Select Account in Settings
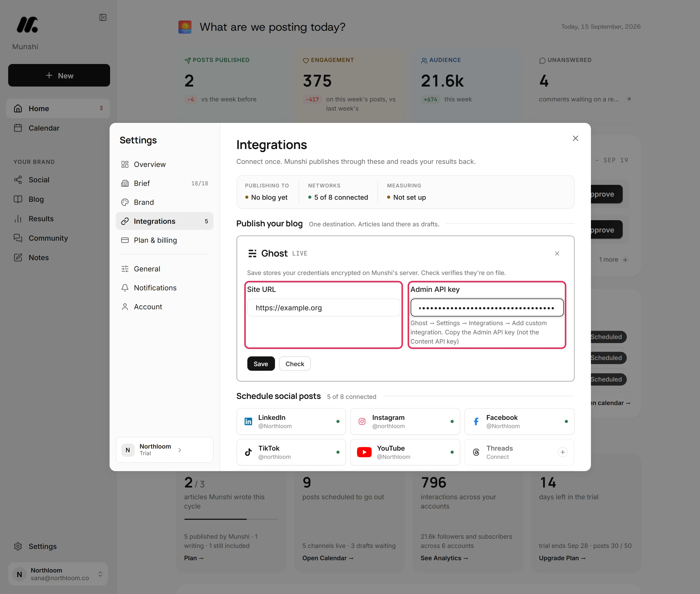Viewport: 700px width, 594px height. pyautogui.click(x=164, y=307)
